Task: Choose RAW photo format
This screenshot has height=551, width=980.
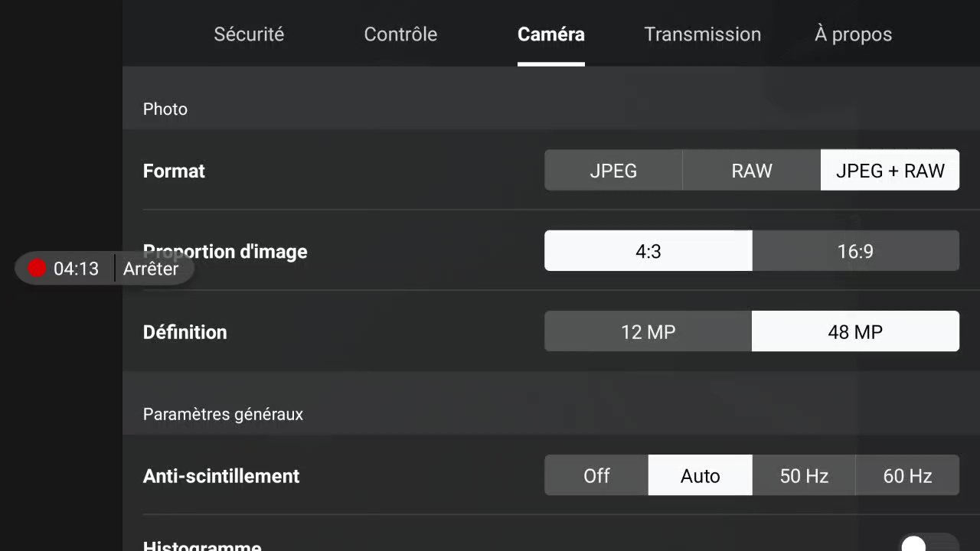Action: [751, 170]
